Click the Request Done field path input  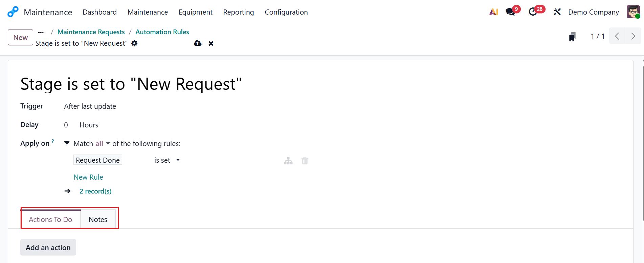(98, 160)
